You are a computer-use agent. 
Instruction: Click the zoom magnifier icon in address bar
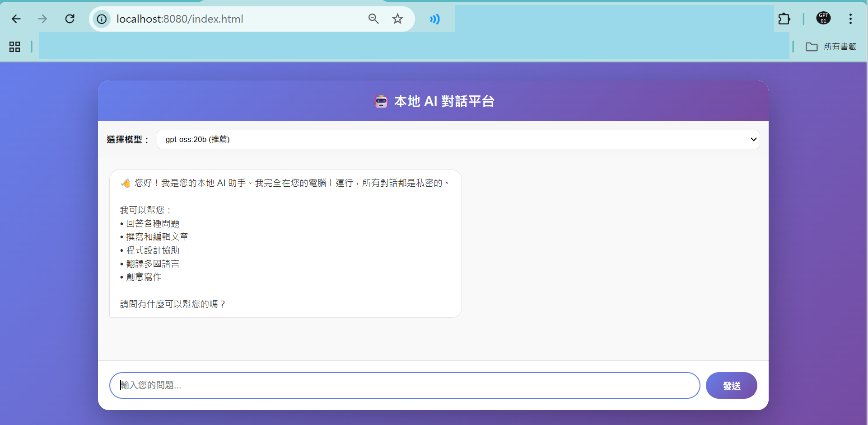coord(373,19)
